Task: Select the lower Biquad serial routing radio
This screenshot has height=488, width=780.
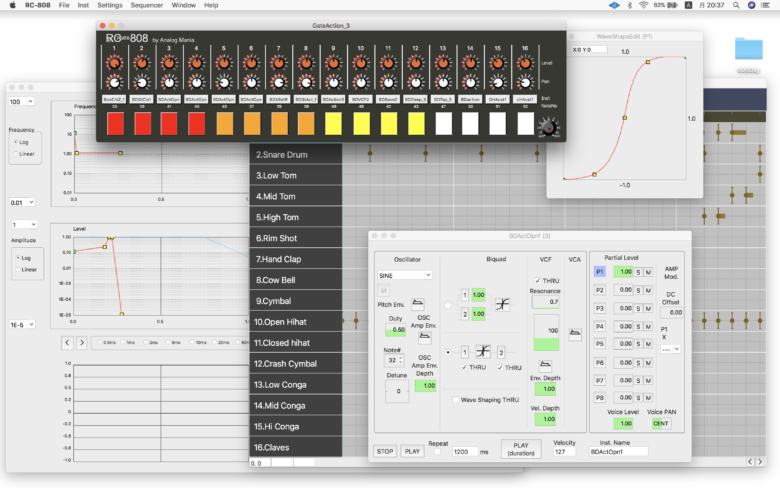Action: point(448,352)
